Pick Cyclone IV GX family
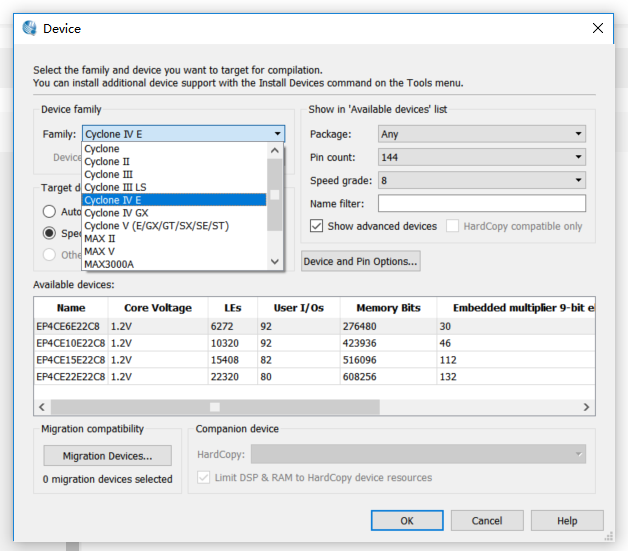The height and width of the screenshot is (551, 628). click(x=174, y=213)
